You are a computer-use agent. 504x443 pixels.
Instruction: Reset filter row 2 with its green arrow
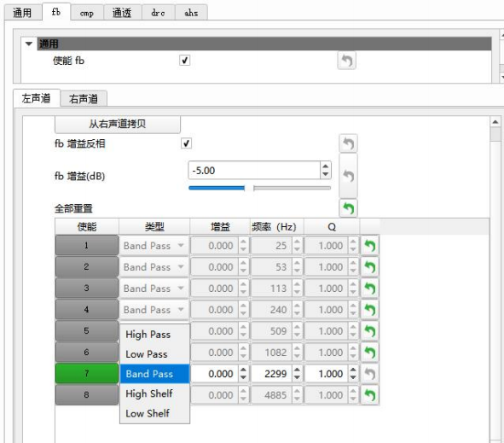370,267
